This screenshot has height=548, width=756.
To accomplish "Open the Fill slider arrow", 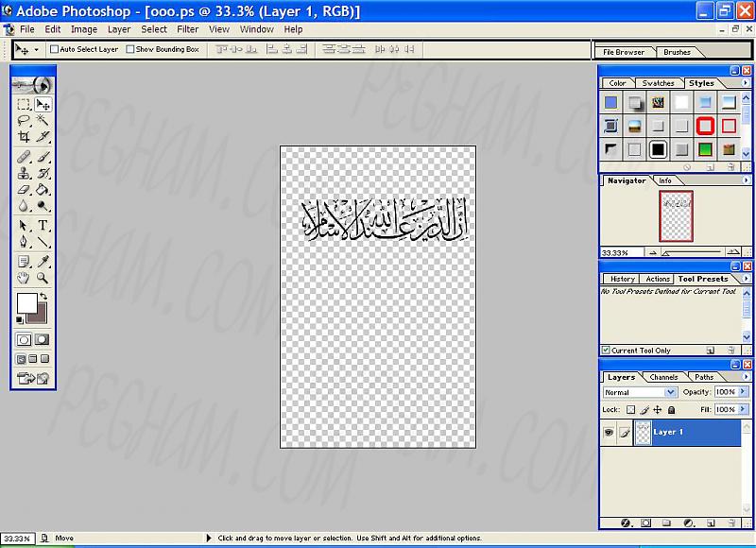I will [743, 409].
